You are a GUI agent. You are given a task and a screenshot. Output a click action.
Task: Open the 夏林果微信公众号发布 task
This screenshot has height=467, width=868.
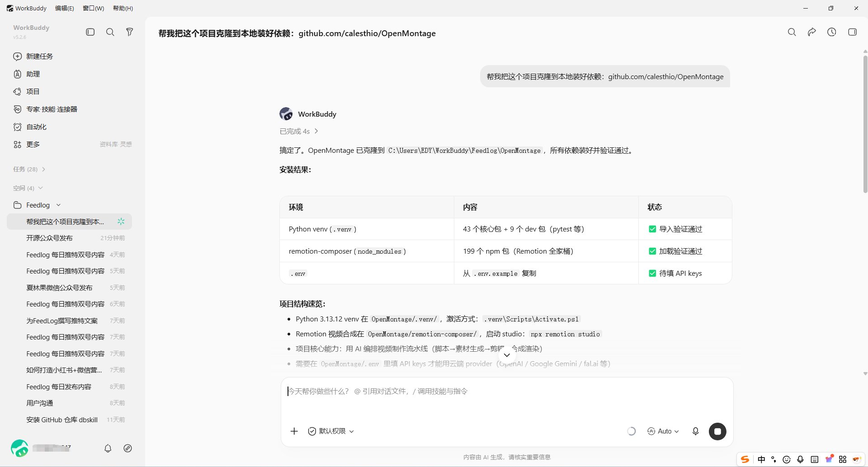69,288
